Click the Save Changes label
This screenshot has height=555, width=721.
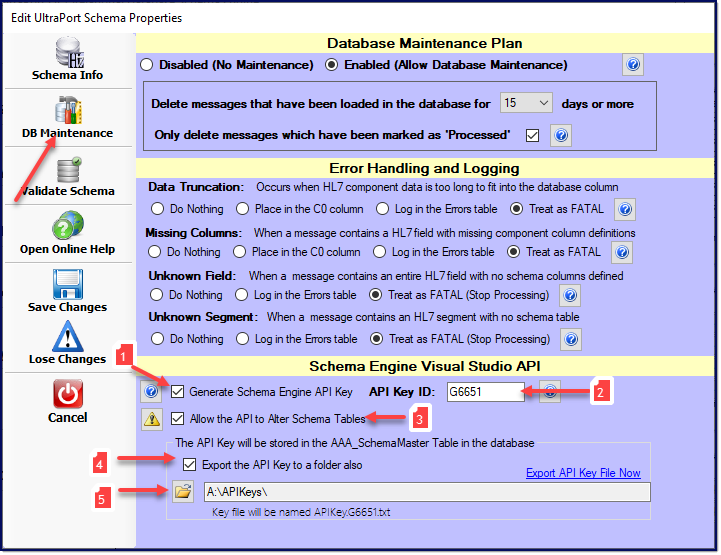tap(68, 307)
